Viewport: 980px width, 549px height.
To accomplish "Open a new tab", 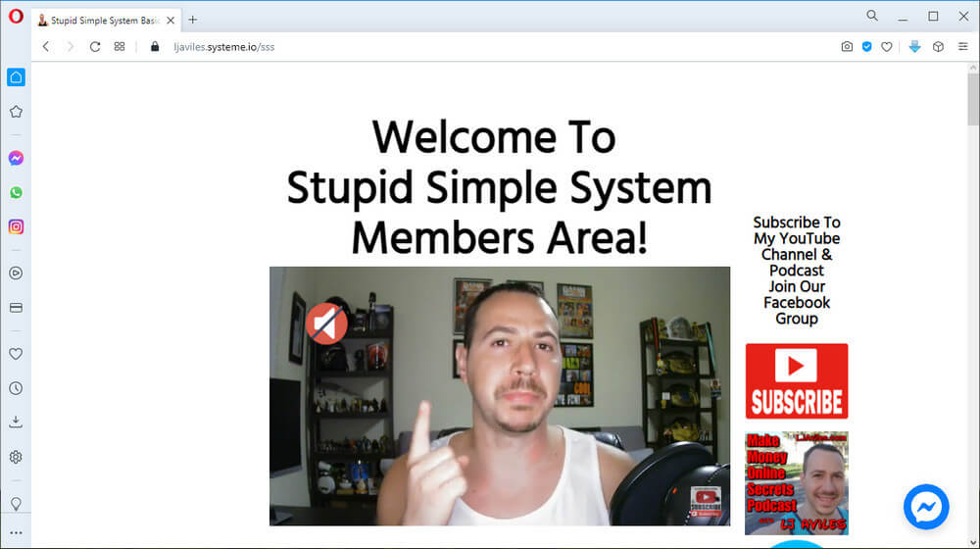I will click(x=192, y=20).
